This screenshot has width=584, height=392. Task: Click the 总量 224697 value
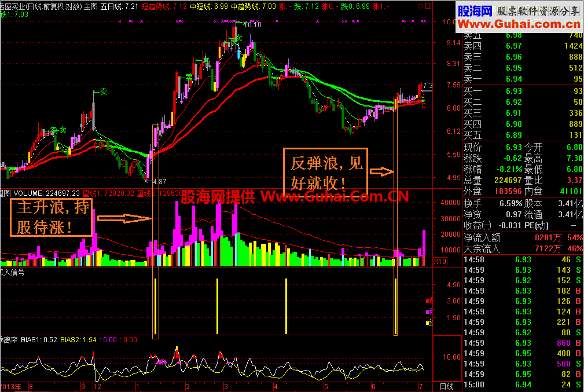tap(508, 180)
